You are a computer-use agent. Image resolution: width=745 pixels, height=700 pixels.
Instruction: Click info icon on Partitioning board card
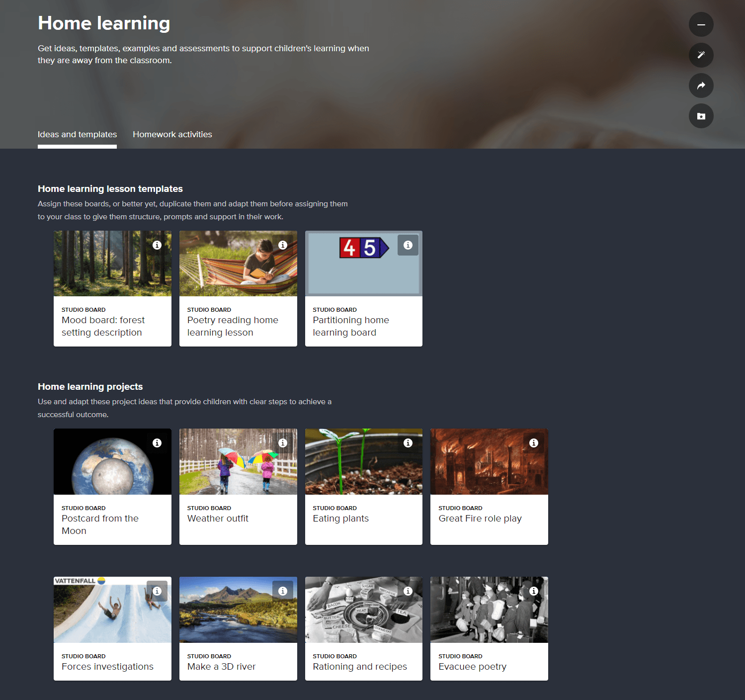[408, 245]
